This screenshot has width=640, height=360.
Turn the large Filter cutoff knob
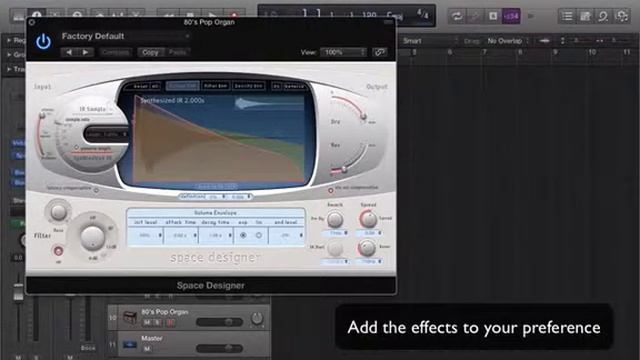[92, 238]
